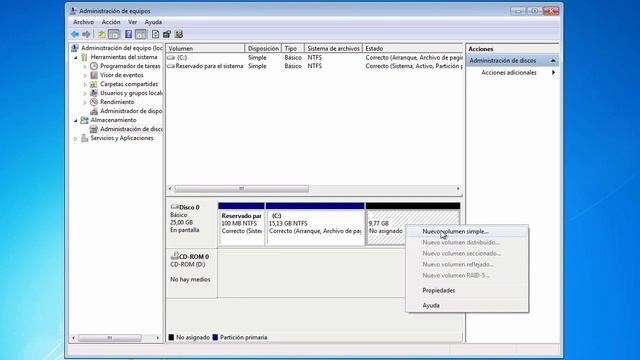Click the right arrow of tree pane scrollbar
The image size is (640, 360).
(158, 338)
